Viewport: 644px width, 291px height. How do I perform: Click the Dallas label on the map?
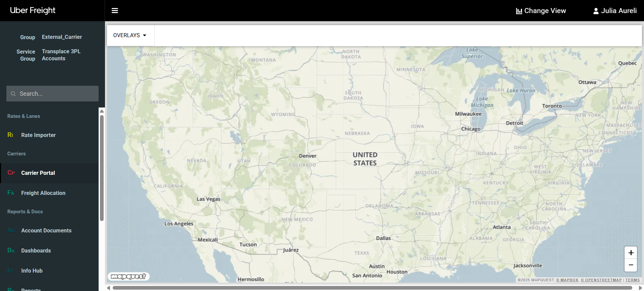(383, 238)
